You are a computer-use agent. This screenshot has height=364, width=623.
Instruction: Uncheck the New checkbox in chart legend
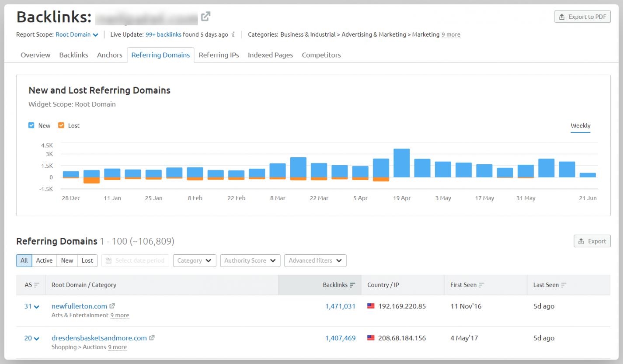pos(31,125)
